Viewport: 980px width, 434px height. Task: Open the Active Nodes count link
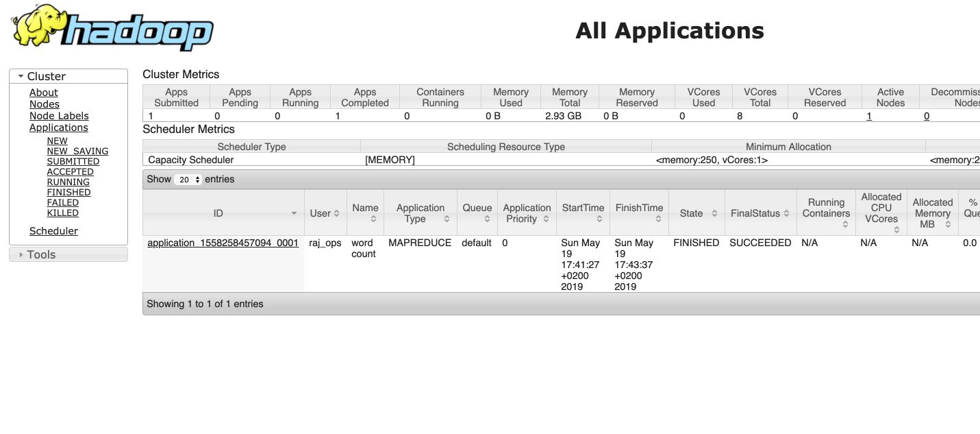tap(869, 116)
